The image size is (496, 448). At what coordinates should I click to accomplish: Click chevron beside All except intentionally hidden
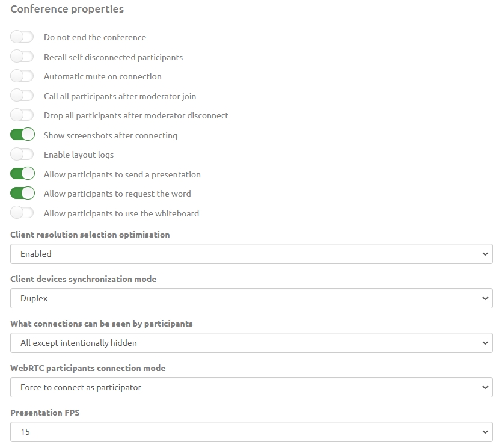pyautogui.click(x=485, y=343)
